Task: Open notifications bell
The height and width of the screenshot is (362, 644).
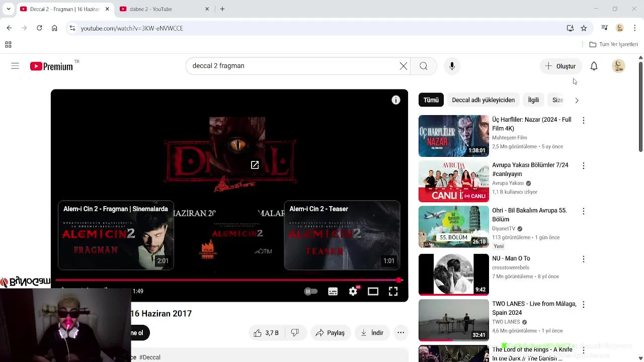Action: (x=594, y=66)
